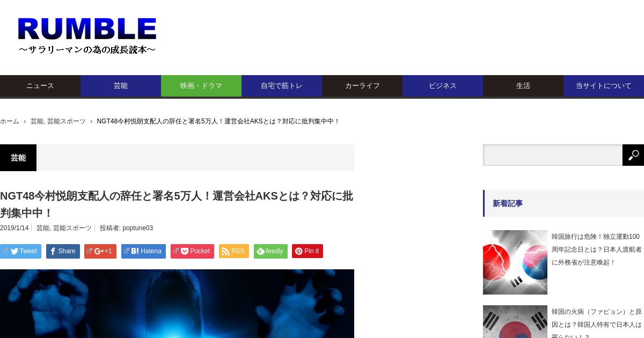Screen dimensions: 644x338
Task: Click the 2019/1/14 post date
Action: coord(14,228)
